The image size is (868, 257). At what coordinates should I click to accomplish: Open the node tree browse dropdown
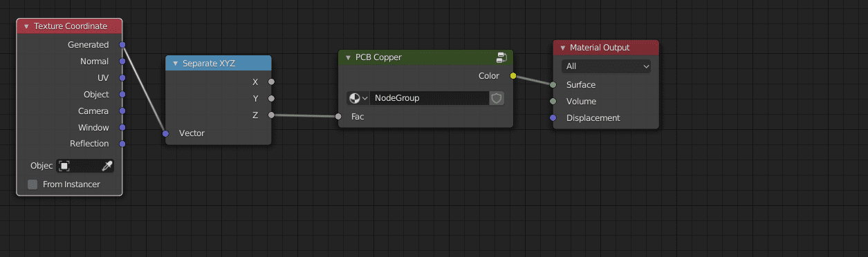point(358,98)
